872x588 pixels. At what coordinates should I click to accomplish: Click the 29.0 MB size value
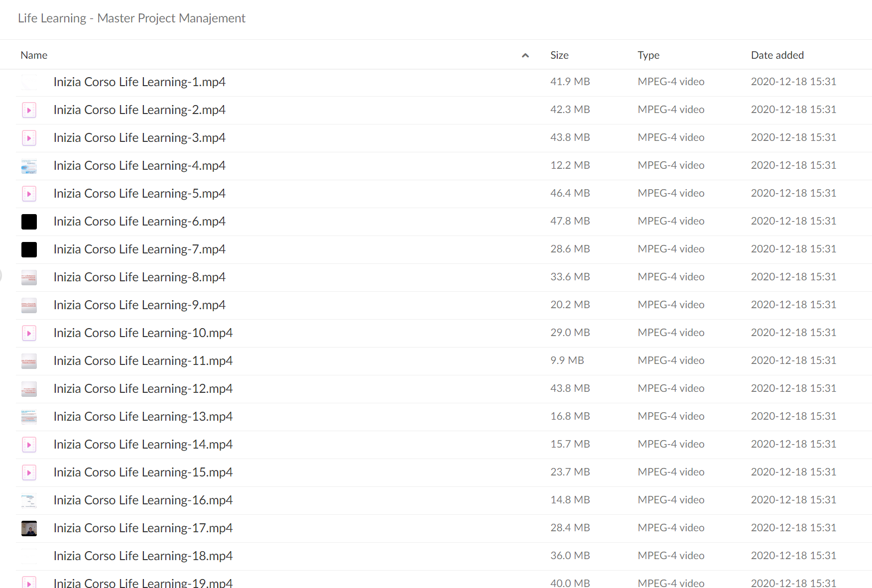(570, 333)
